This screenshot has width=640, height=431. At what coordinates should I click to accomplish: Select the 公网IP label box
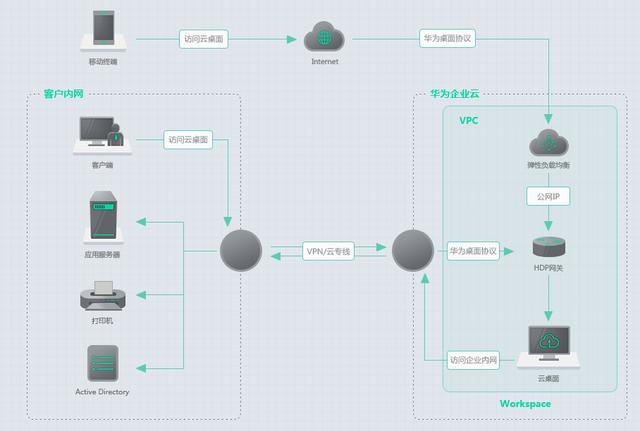click(548, 196)
